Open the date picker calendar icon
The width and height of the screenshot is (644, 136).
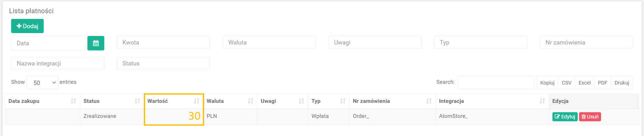(x=96, y=43)
